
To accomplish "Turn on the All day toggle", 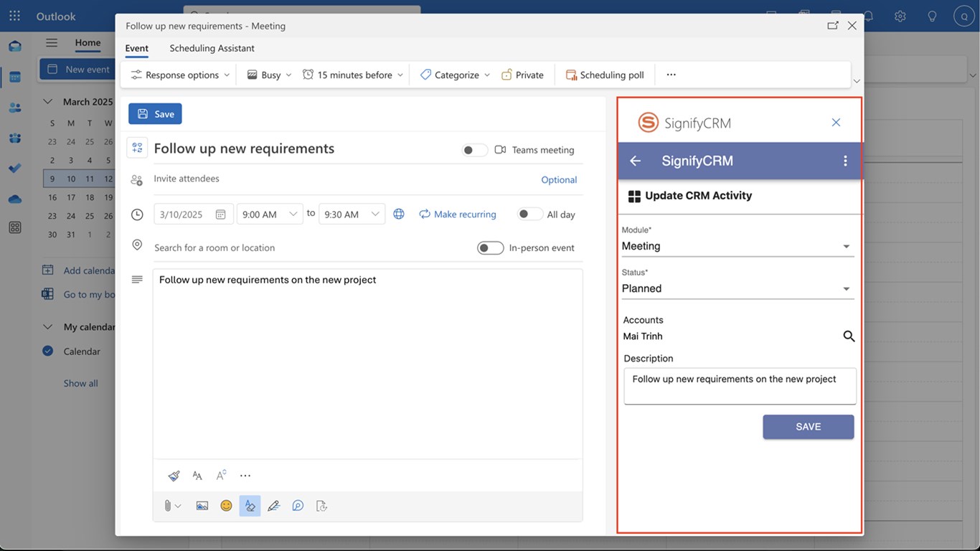I will (x=530, y=214).
